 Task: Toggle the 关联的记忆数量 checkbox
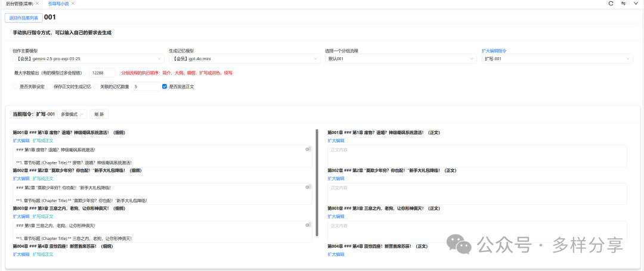pos(95,87)
